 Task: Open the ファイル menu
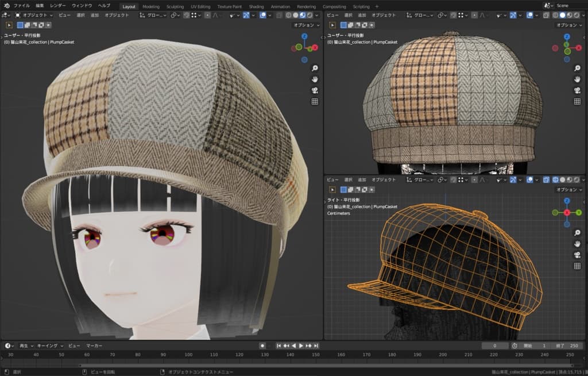click(22, 6)
